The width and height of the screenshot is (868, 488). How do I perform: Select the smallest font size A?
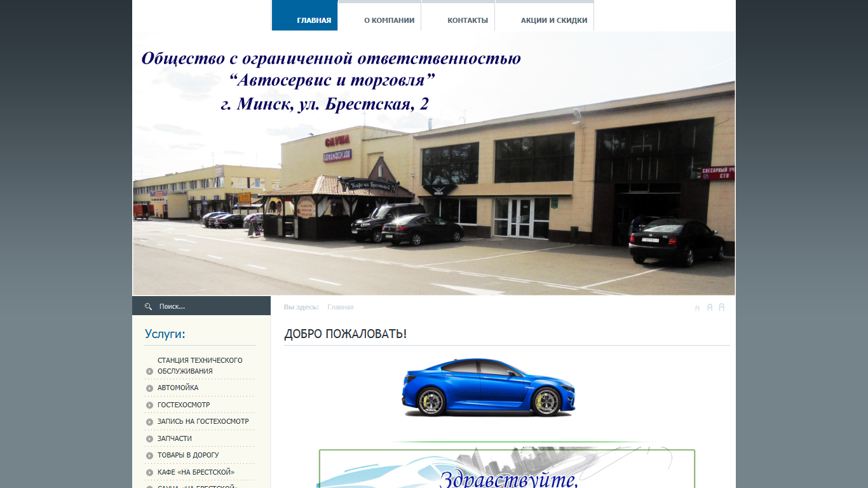(x=697, y=308)
